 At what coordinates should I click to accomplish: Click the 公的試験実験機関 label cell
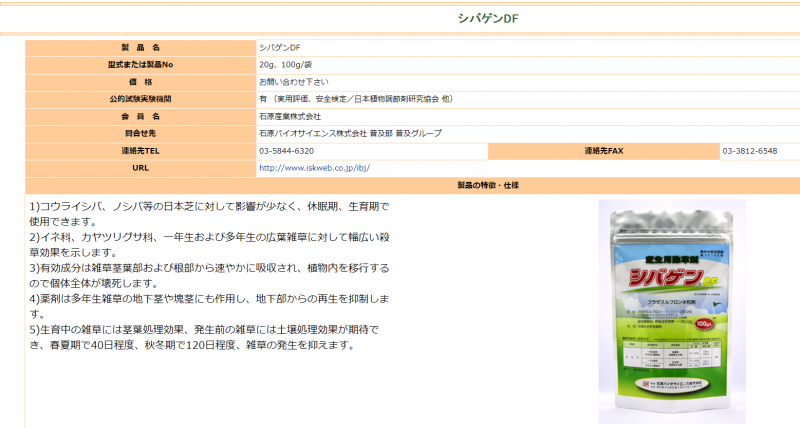(140, 99)
